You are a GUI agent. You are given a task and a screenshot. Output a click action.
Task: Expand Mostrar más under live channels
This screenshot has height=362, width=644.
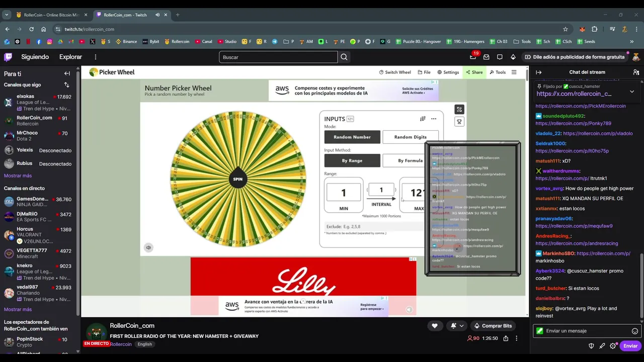(x=18, y=309)
